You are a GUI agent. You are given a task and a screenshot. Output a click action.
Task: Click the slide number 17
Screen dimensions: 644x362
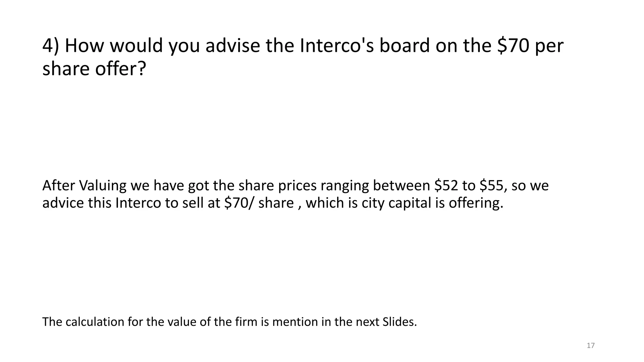click(591, 346)
